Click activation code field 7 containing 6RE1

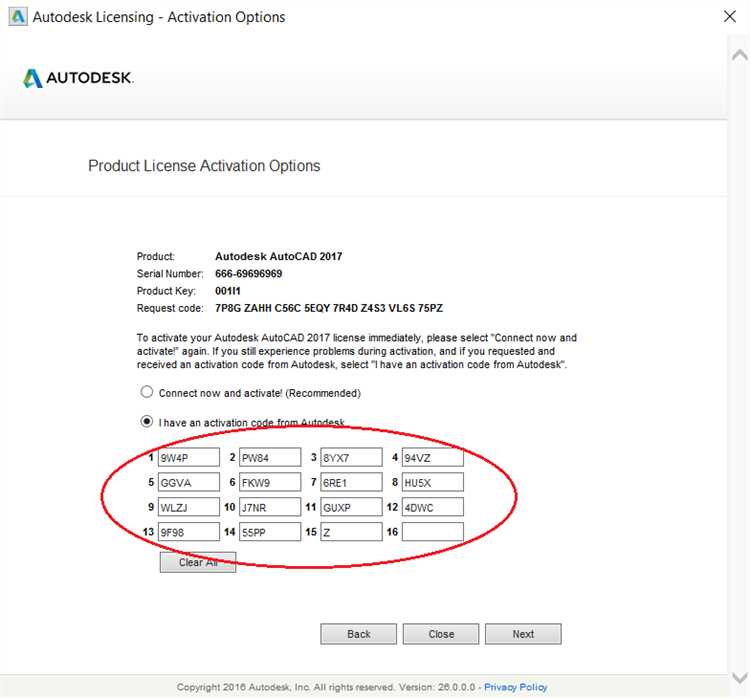352,482
